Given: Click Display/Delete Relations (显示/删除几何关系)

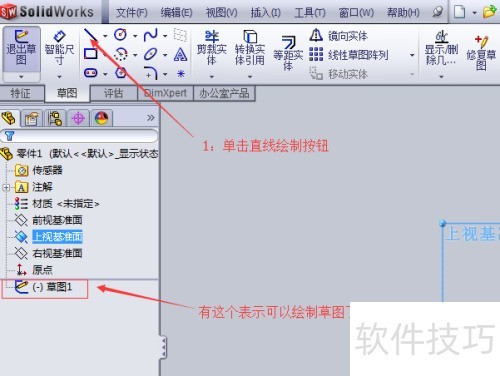Looking at the screenshot, I should pyautogui.click(x=441, y=48).
